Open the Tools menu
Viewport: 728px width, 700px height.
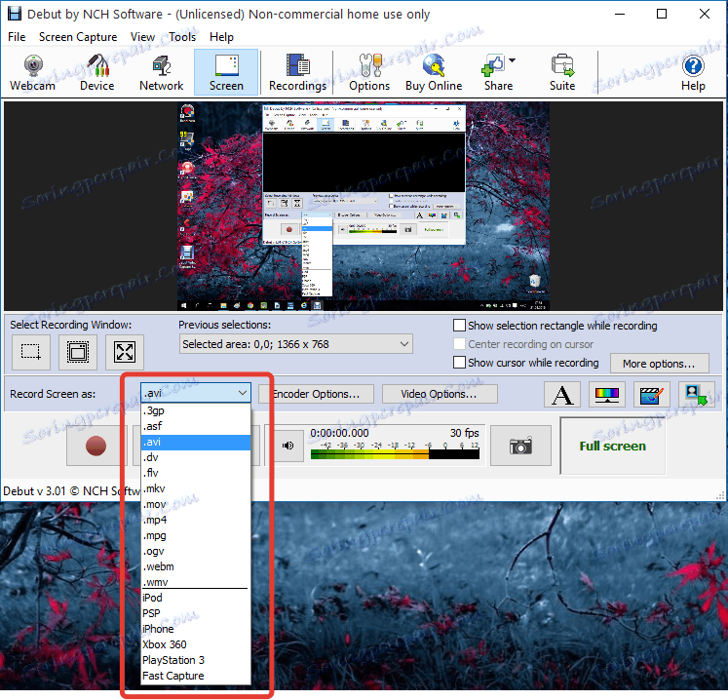[x=182, y=37]
